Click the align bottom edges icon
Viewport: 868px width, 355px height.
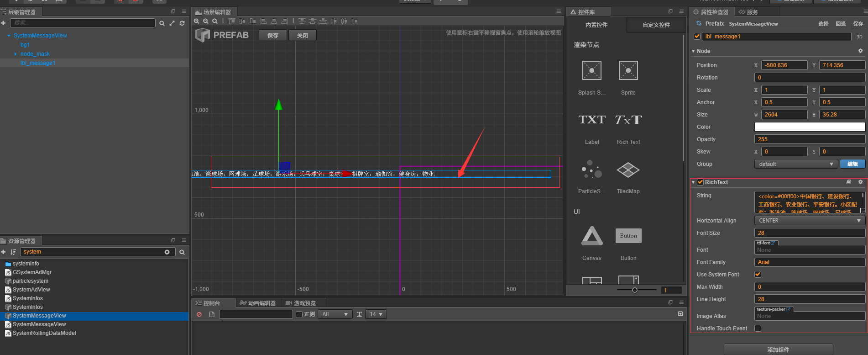pyautogui.click(x=253, y=21)
